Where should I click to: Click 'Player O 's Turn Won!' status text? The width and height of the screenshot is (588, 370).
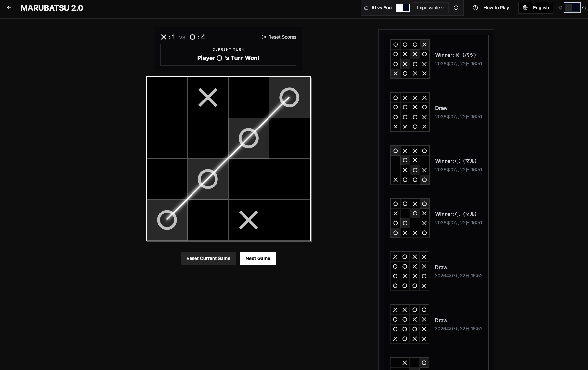(228, 58)
